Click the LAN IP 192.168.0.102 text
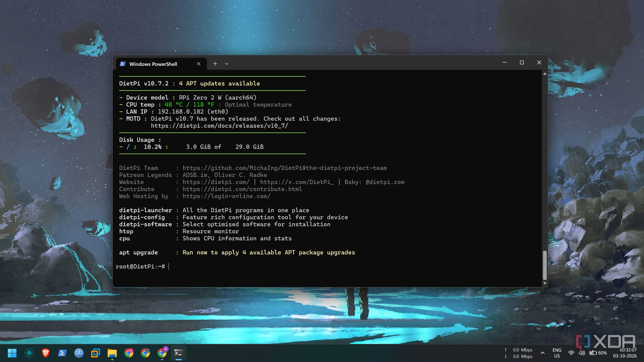The image size is (644, 362). [181, 112]
